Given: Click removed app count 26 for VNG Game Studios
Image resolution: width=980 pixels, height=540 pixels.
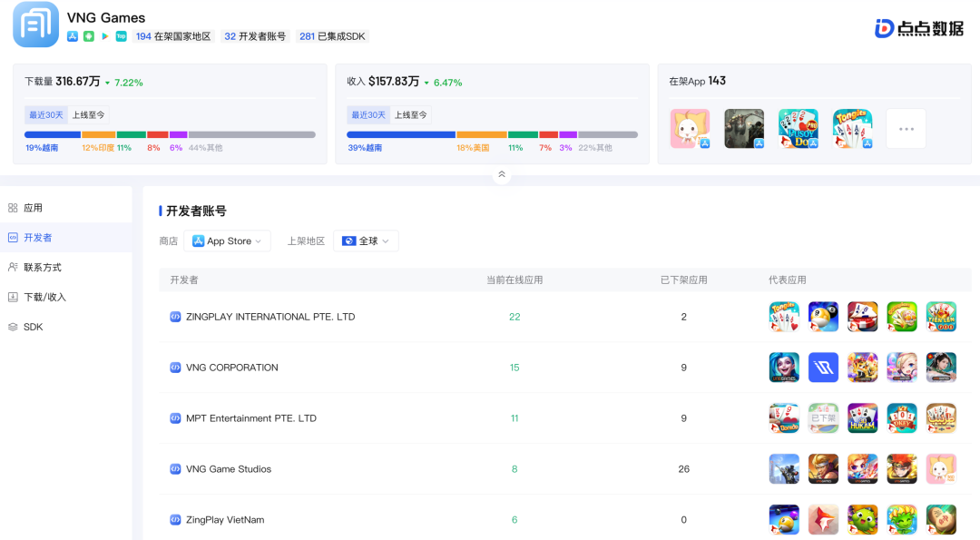Looking at the screenshot, I should point(684,468).
